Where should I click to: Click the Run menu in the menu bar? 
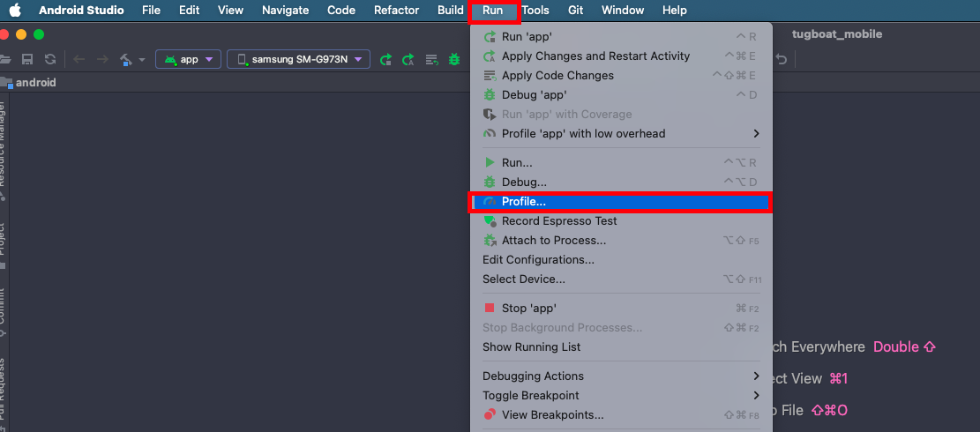click(492, 11)
